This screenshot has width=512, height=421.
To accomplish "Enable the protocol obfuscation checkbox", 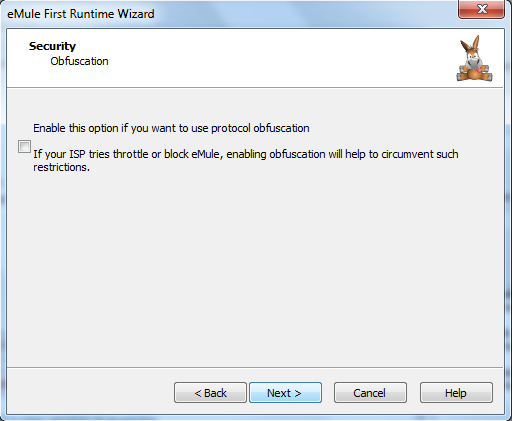I will click(24, 147).
